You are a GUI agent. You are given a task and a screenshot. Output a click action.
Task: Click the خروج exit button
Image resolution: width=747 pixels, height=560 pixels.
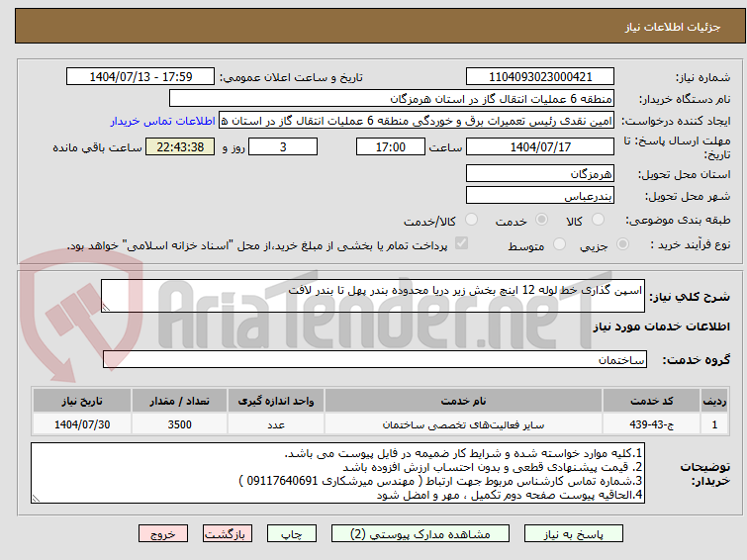point(163,534)
